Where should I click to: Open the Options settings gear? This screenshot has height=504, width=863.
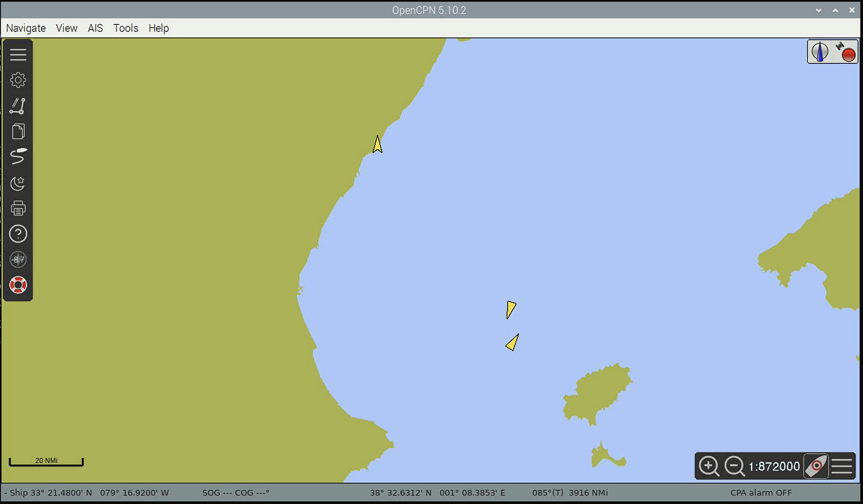point(18,79)
